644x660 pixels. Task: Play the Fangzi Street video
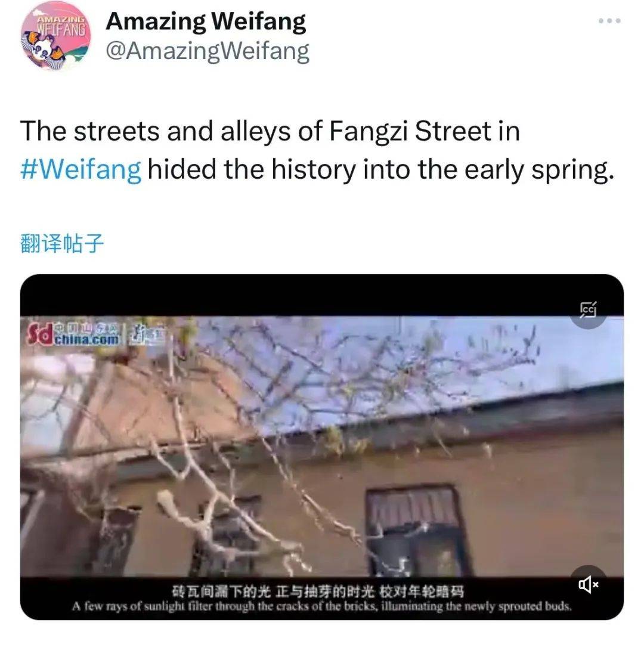click(x=322, y=447)
